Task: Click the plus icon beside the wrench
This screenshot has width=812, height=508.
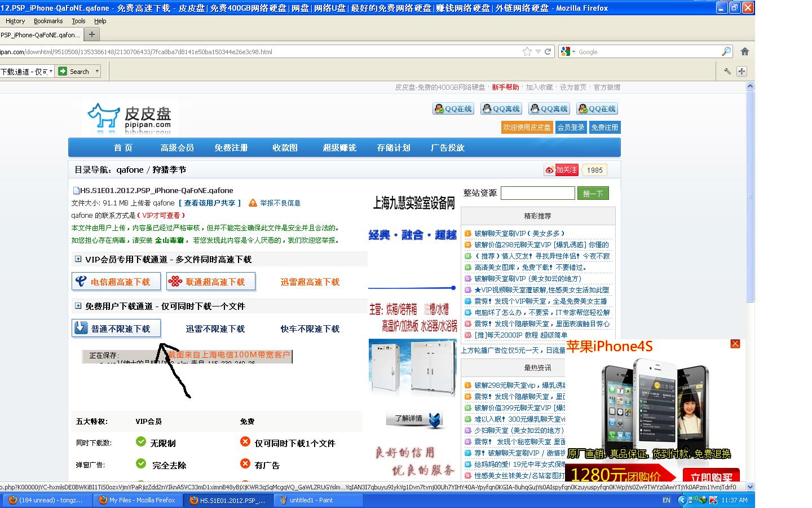Action: pos(742,71)
